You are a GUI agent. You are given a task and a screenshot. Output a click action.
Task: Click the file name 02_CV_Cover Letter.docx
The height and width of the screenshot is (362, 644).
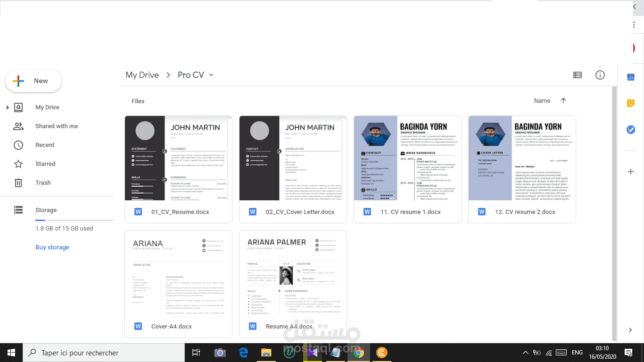coord(300,212)
